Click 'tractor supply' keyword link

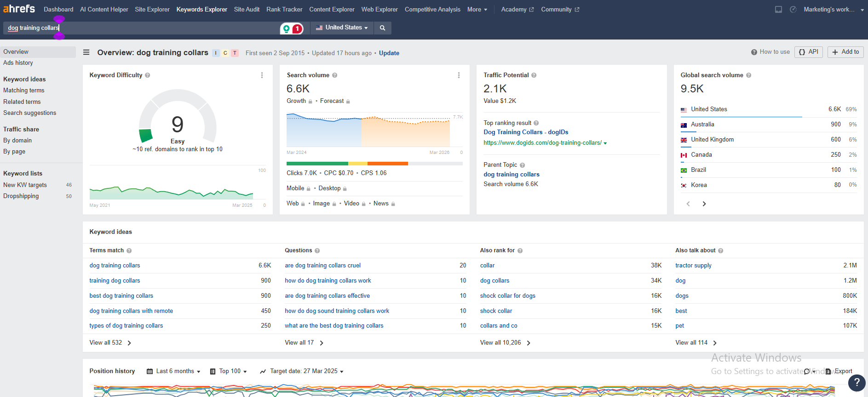693,266
